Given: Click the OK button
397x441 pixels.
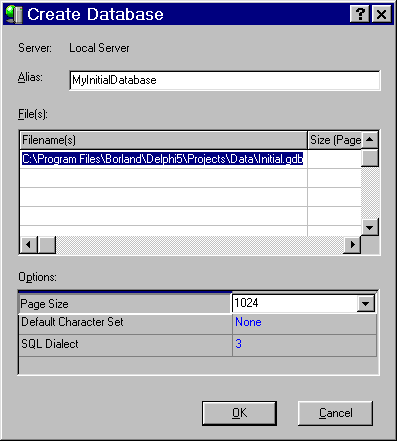Looking at the screenshot, I should click(x=239, y=413).
